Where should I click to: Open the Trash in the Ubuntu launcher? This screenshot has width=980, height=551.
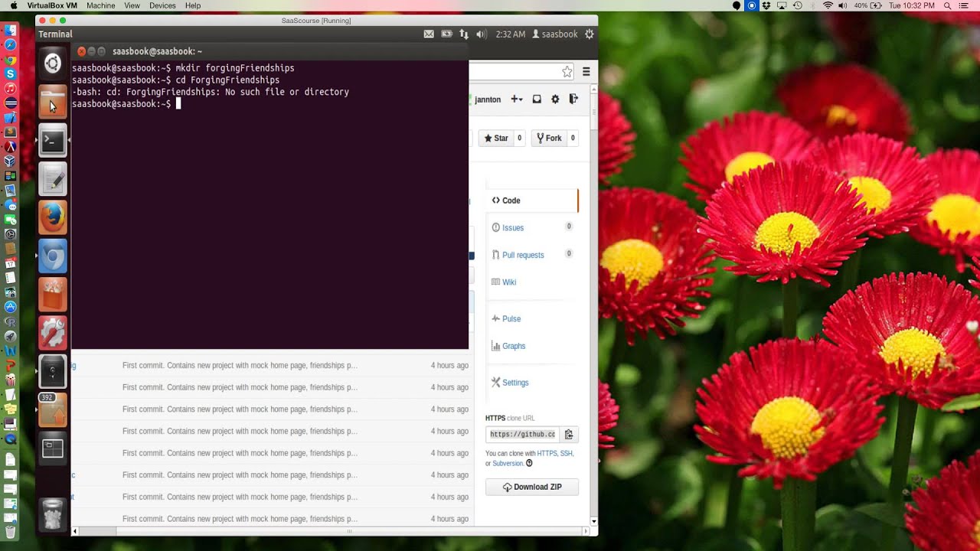pos(53,514)
